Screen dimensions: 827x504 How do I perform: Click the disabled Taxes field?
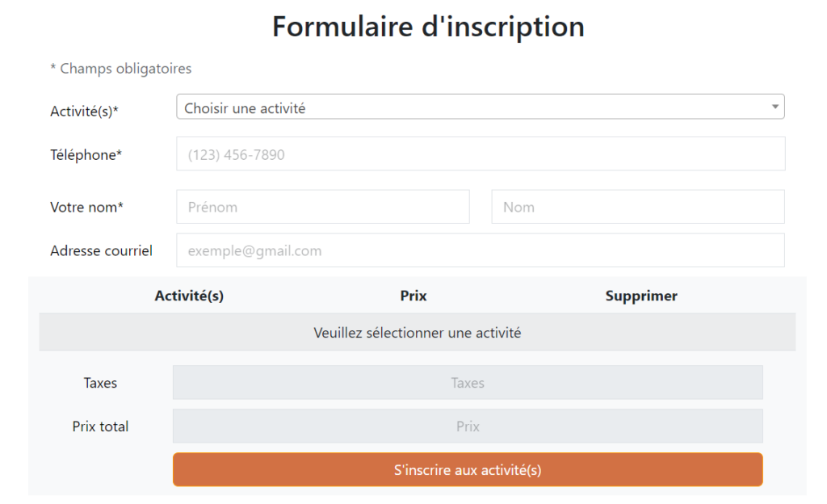click(468, 383)
